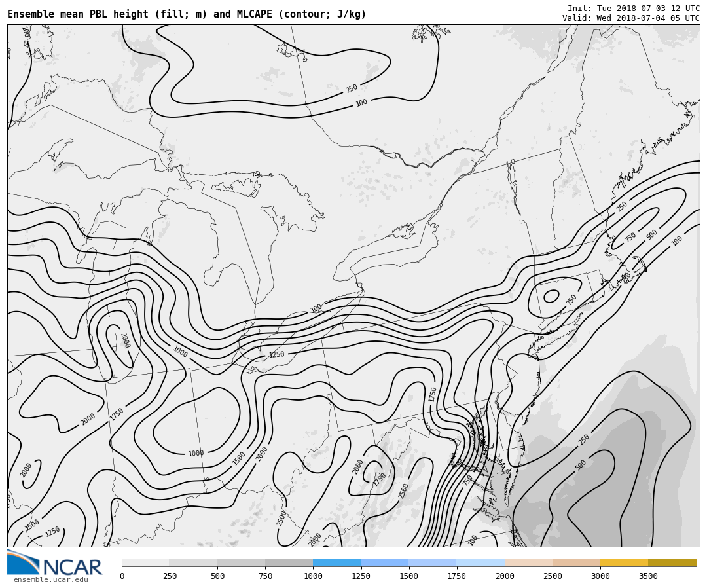
Task: Click the colorbar tick label 3000
Action: coord(600,576)
